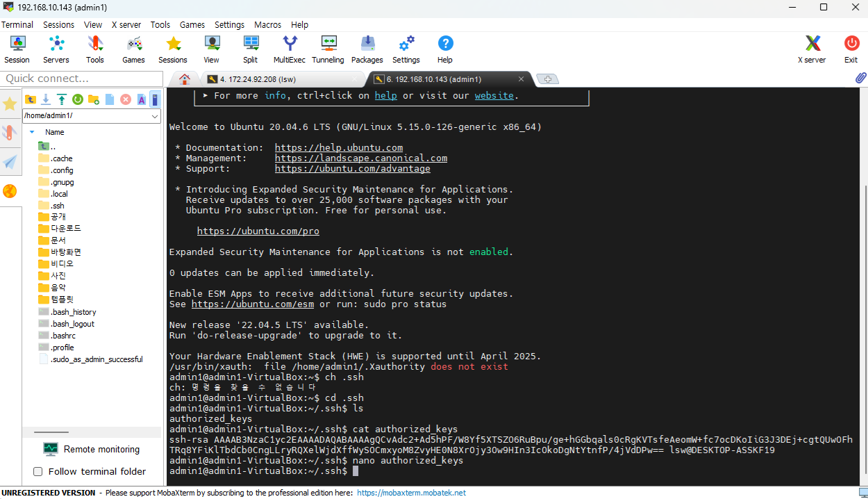Open the Games menu in menu bar
The width and height of the screenshot is (868, 499).
point(192,24)
